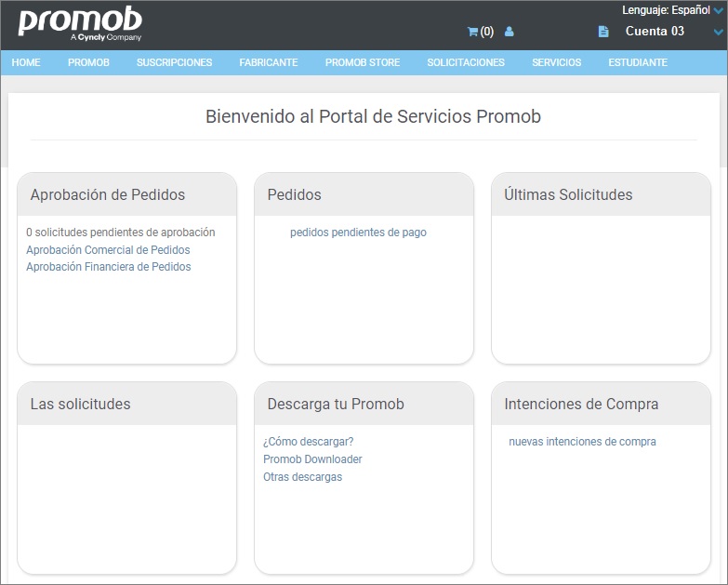This screenshot has height=585, width=728.
Task: Click the Últimas Solicitudes card header
Action: click(x=601, y=194)
